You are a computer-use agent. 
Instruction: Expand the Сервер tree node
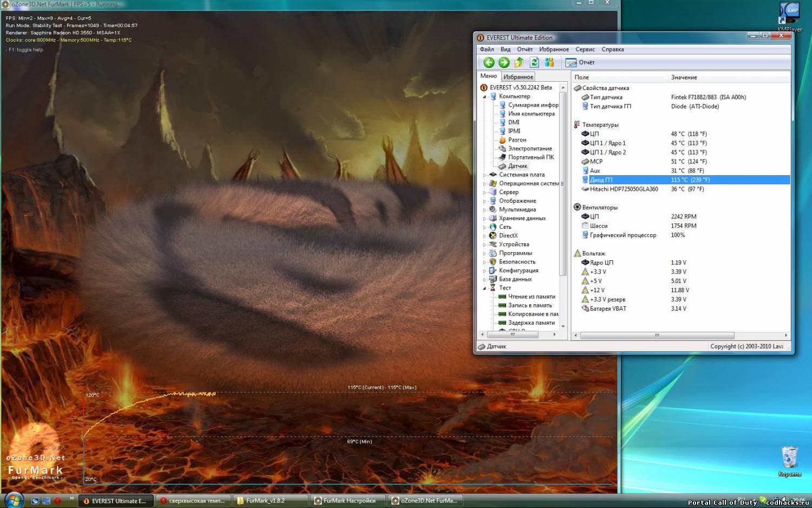click(484, 192)
